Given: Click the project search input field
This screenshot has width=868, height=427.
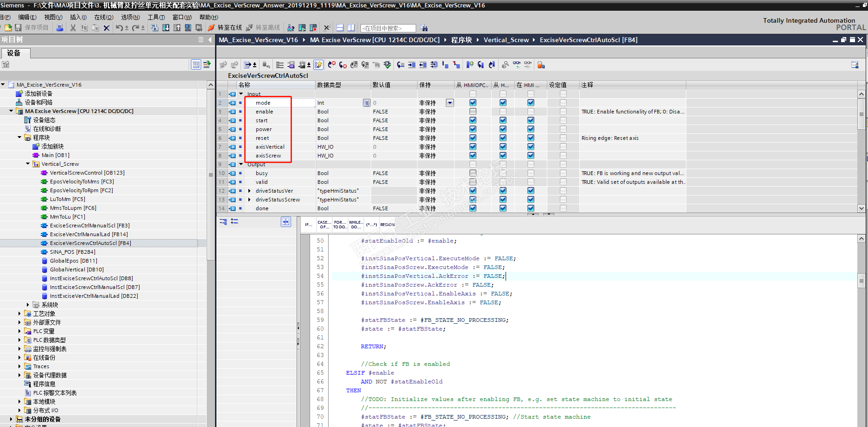Looking at the screenshot, I should point(387,28).
